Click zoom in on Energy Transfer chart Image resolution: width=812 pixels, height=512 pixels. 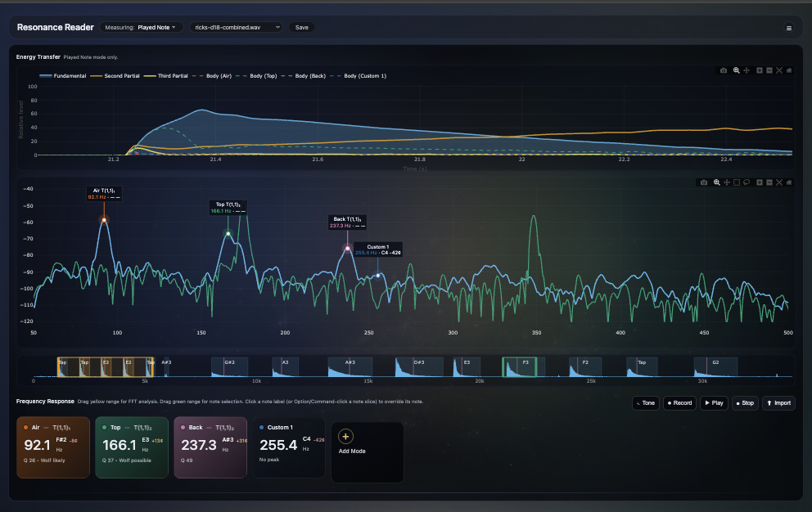[x=760, y=70]
